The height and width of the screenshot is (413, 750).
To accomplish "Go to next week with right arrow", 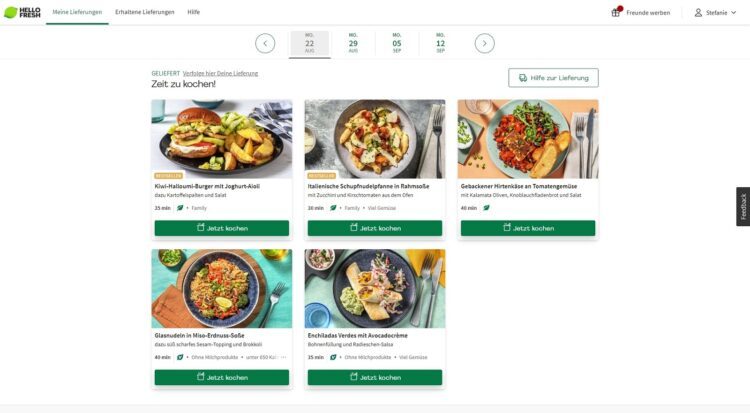I will click(x=485, y=44).
